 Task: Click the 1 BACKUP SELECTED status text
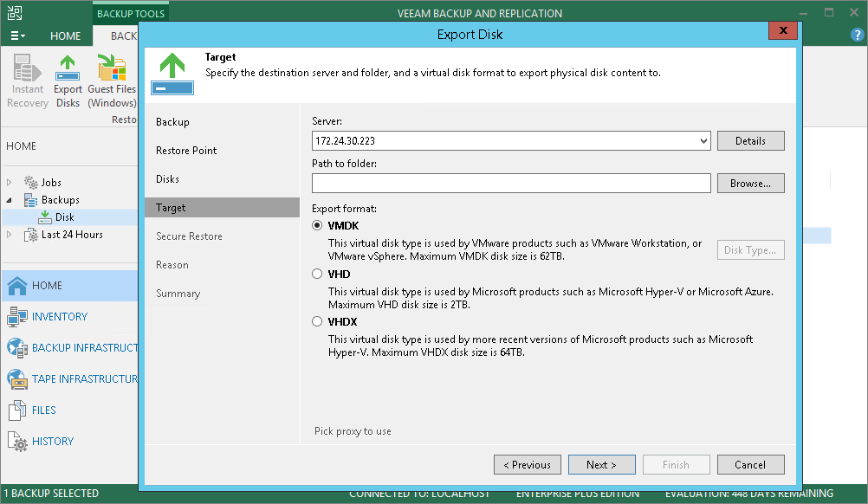point(51,493)
